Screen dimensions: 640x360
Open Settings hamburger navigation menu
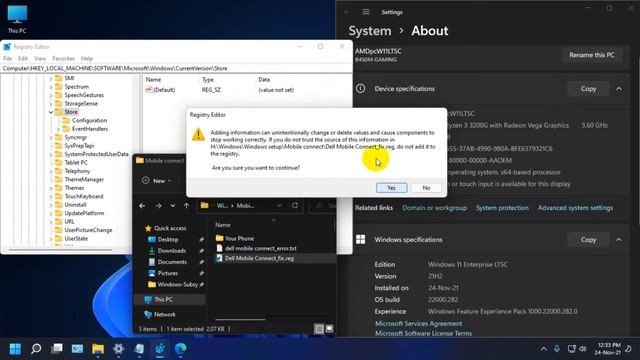pyautogui.click(x=366, y=12)
